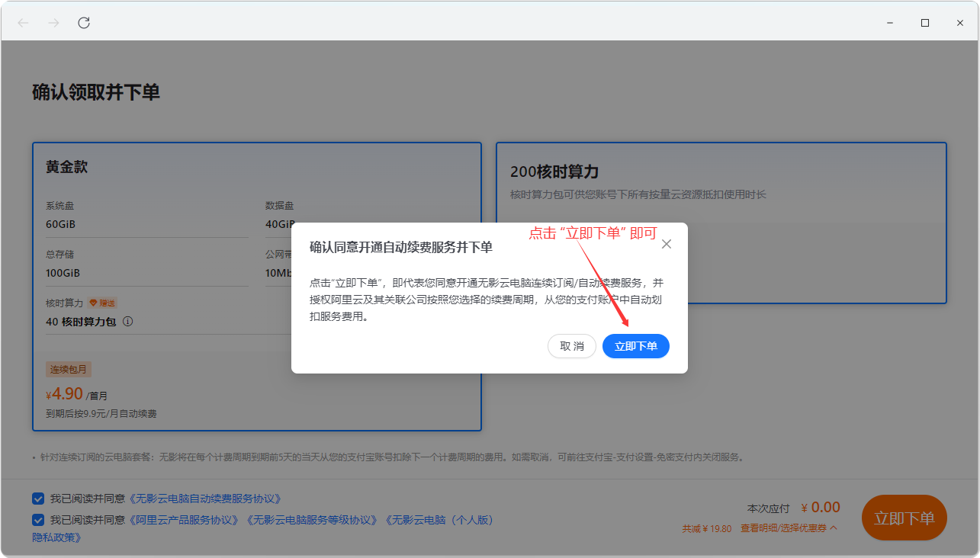Click the orange 立即下单 button at bottom
980x558 pixels.
[904, 518]
